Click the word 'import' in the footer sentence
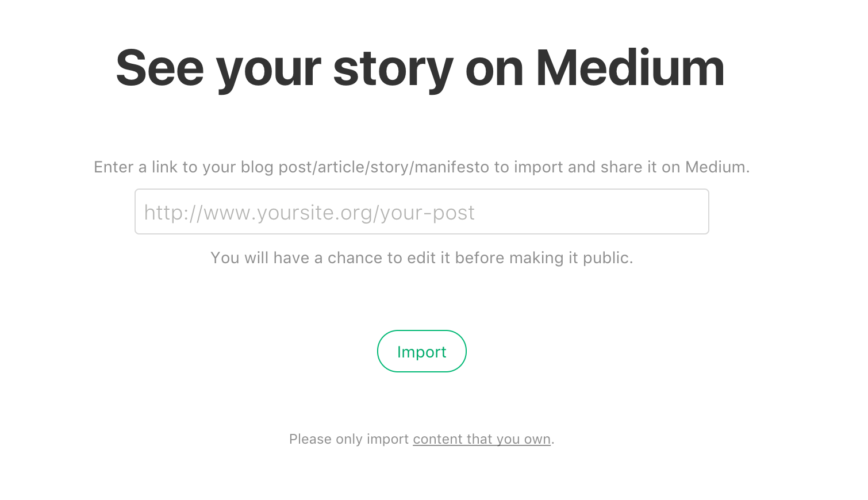 (x=388, y=440)
